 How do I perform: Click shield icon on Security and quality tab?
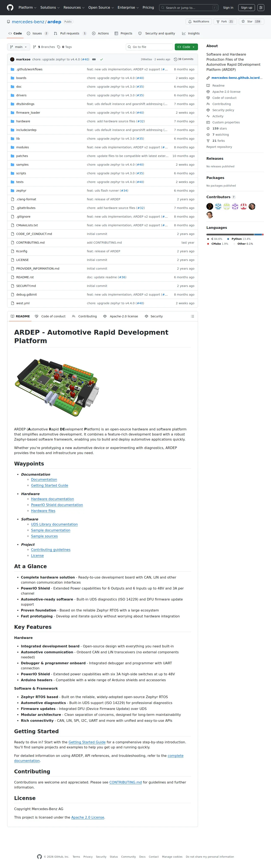(140, 33)
